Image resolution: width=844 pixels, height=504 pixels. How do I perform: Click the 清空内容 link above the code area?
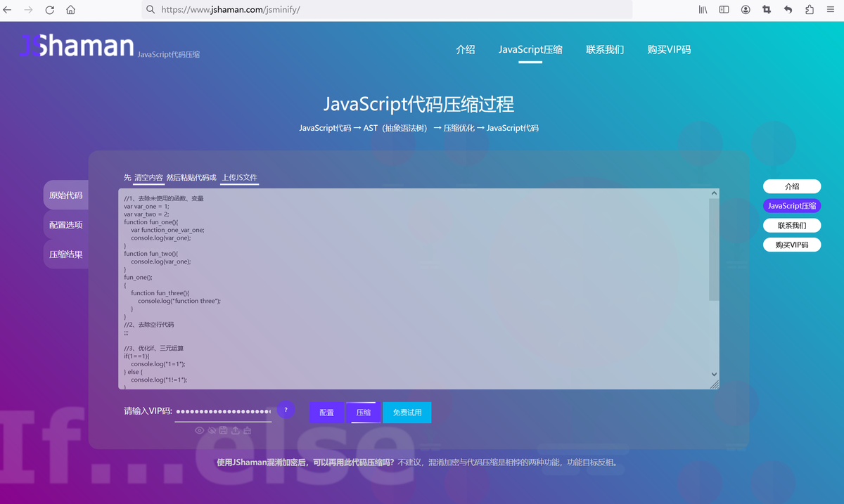pyautogui.click(x=148, y=177)
